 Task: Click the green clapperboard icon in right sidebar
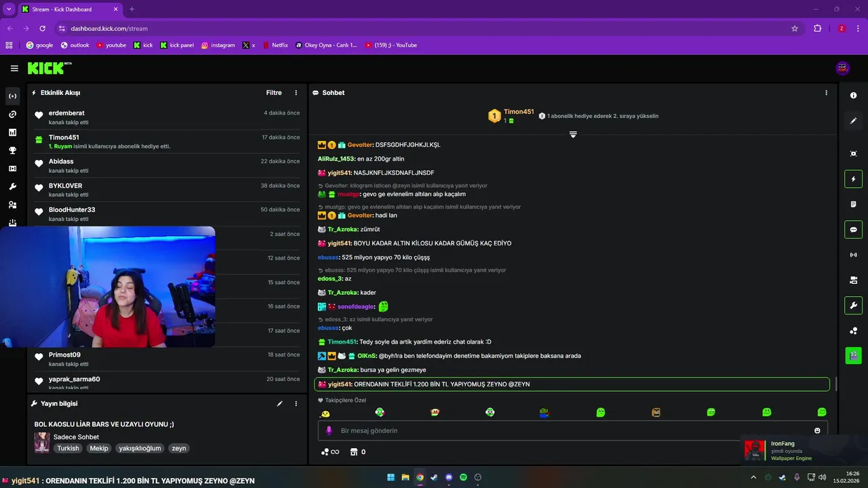853,355
